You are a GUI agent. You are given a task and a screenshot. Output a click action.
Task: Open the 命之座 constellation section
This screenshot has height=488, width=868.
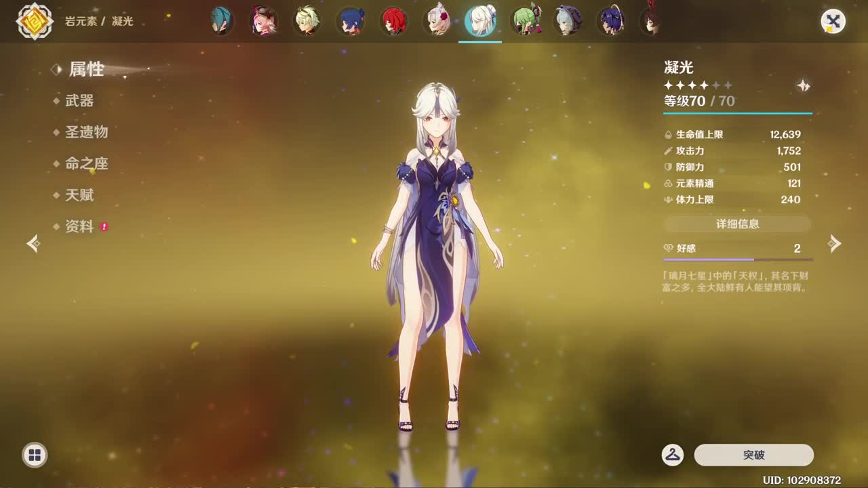click(86, 163)
